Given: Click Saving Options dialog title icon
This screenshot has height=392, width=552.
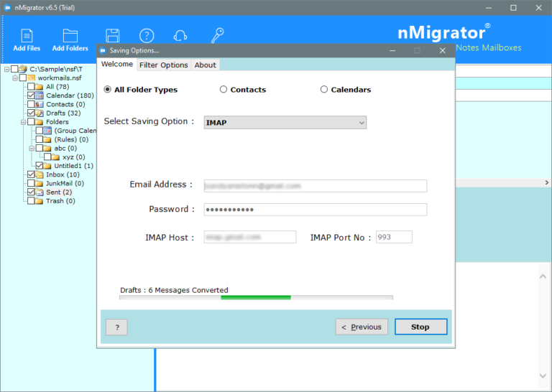Looking at the screenshot, I should 103,50.
